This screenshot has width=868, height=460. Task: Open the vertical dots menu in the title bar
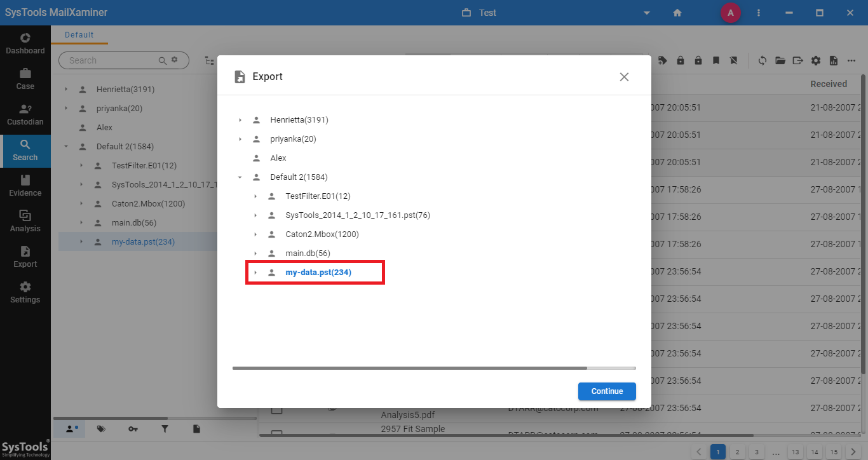pyautogui.click(x=759, y=13)
